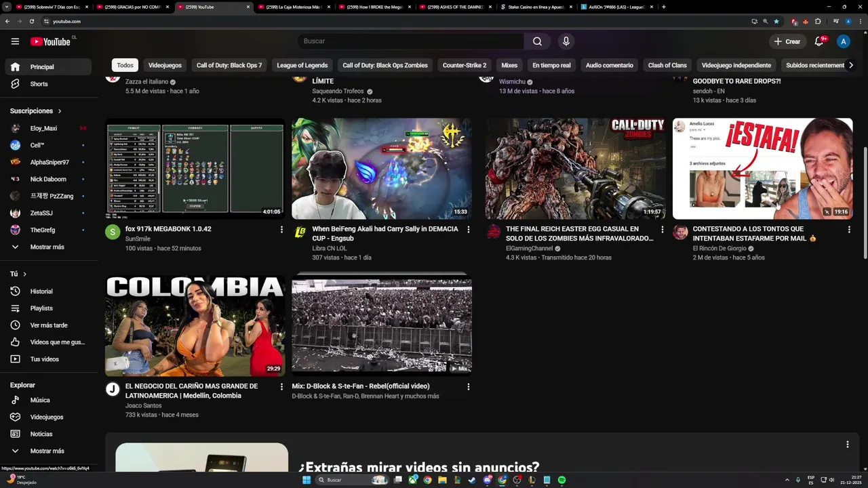Open Final Reich Easter Egg thumbnail

[575, 169]
